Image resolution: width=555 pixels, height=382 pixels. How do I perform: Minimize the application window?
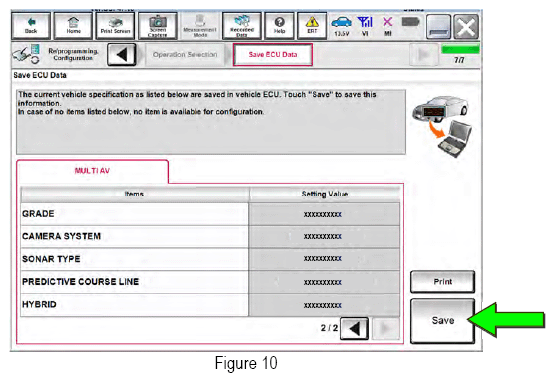point(439,27)
